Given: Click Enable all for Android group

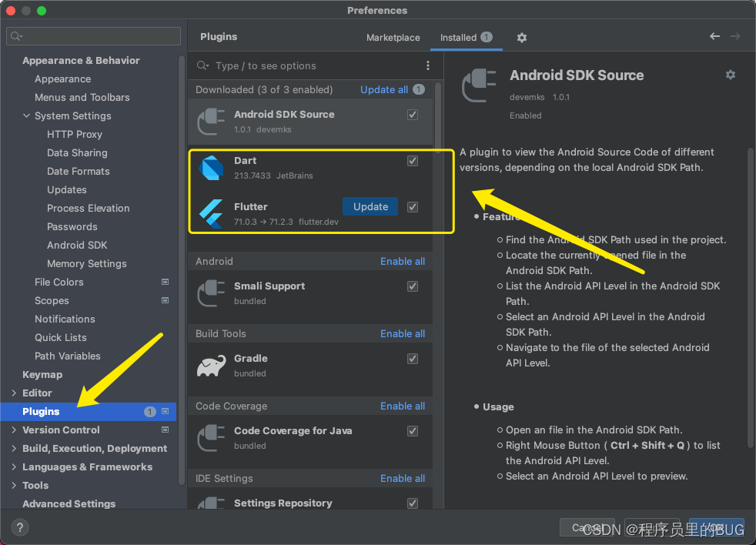Looking at the screenshot, I should [x=403, y=262].
